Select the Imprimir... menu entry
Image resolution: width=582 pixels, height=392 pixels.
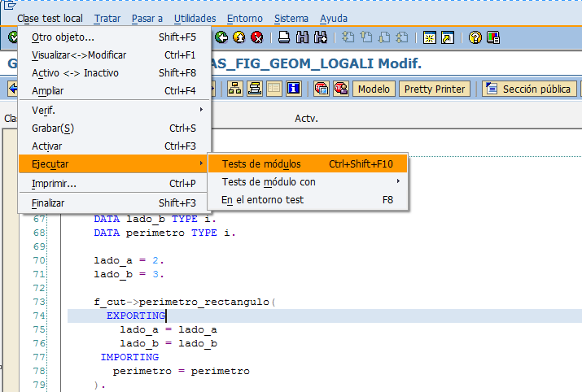pos(114,184)
